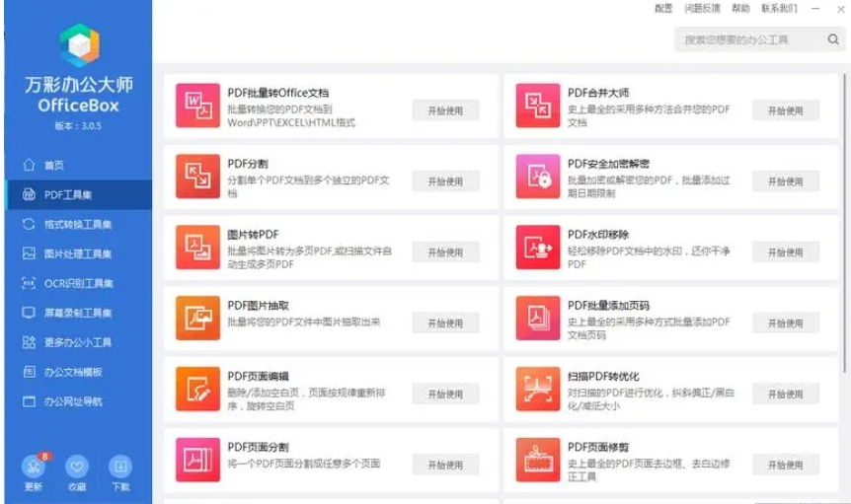This screenshot has width=851, height=504.
Task: Open the PDF图片抽取 tool icon
Action: click(197, 319)
